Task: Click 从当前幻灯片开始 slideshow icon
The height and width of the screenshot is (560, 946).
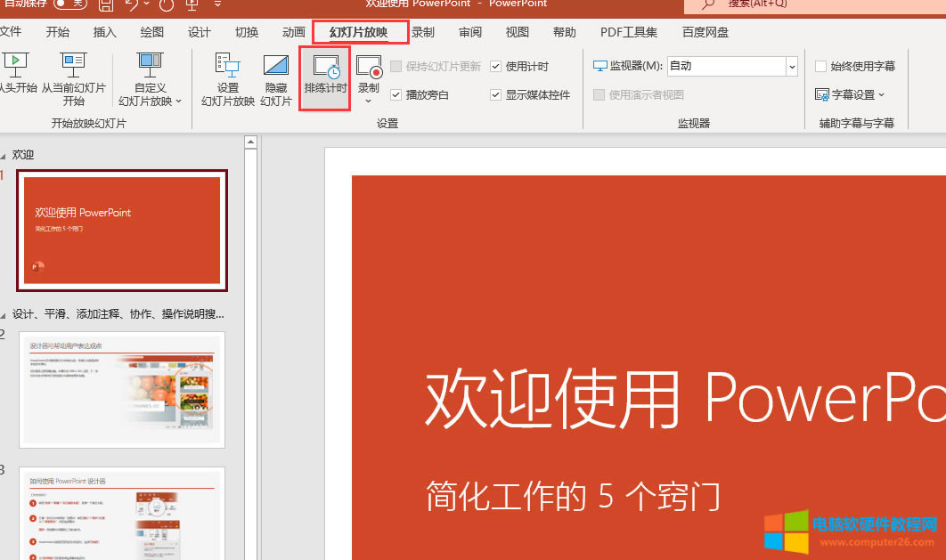Action: pos(73,67)
